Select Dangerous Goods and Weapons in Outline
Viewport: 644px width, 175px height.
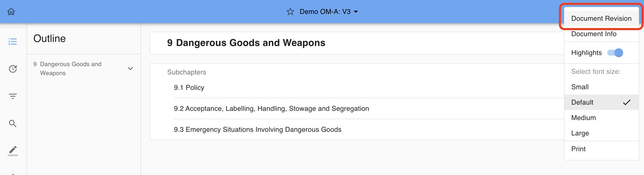[71, 68]
